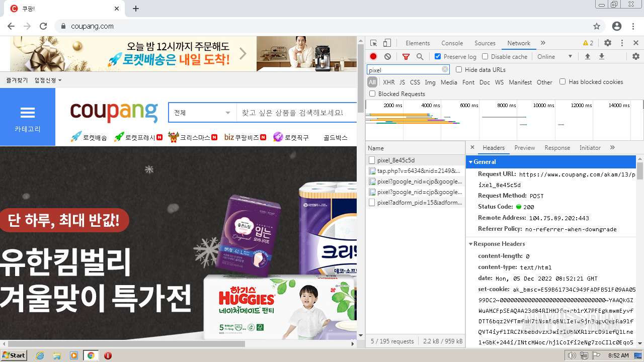Click the Coupang product search field
Viewport: 644px width, 362px height.
click(297, 113)
